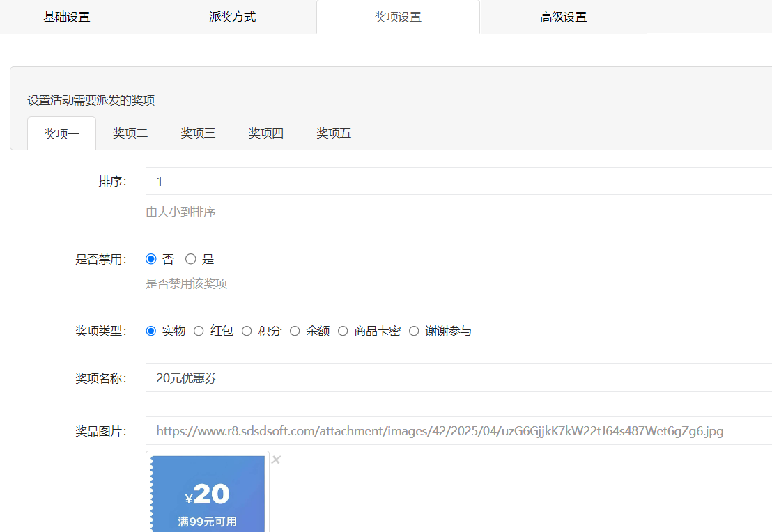Click the 奖品图片 URL field
The image size is (772, 532).
458,430
